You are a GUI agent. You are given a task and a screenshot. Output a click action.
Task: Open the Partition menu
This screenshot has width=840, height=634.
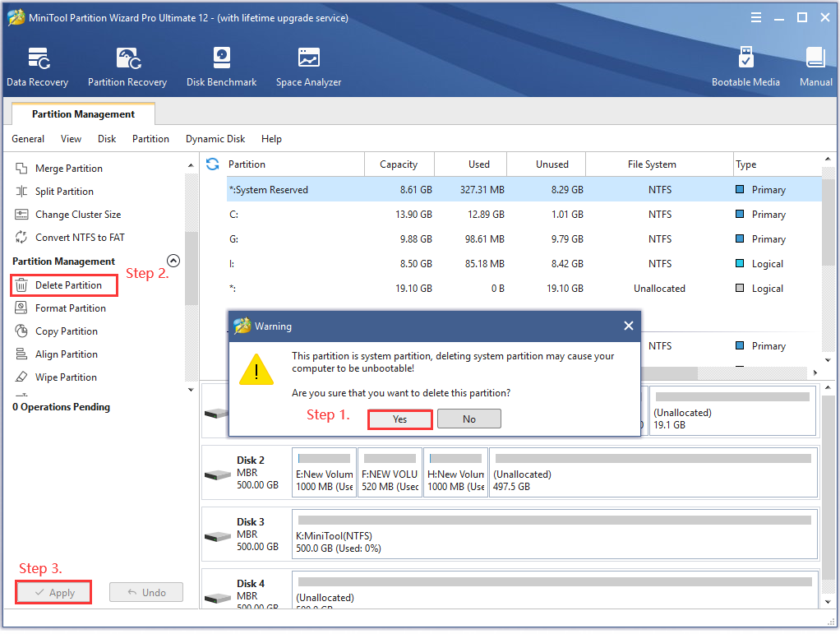150,139
